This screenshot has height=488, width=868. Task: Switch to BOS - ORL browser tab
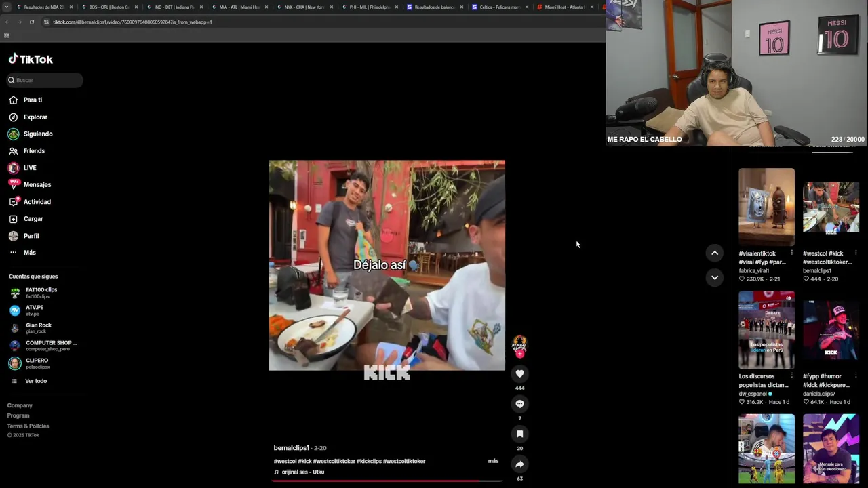[108, 7]
